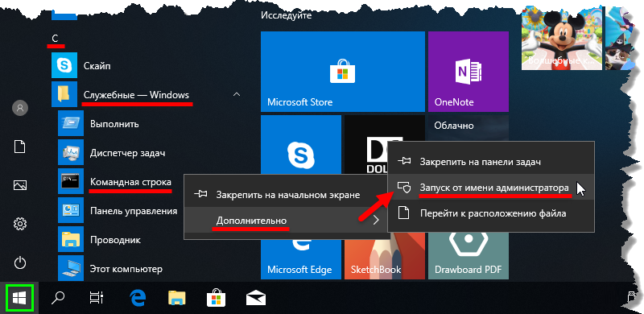Open Task View on the taskbar
Screen dimensions: 644x314
97,298
